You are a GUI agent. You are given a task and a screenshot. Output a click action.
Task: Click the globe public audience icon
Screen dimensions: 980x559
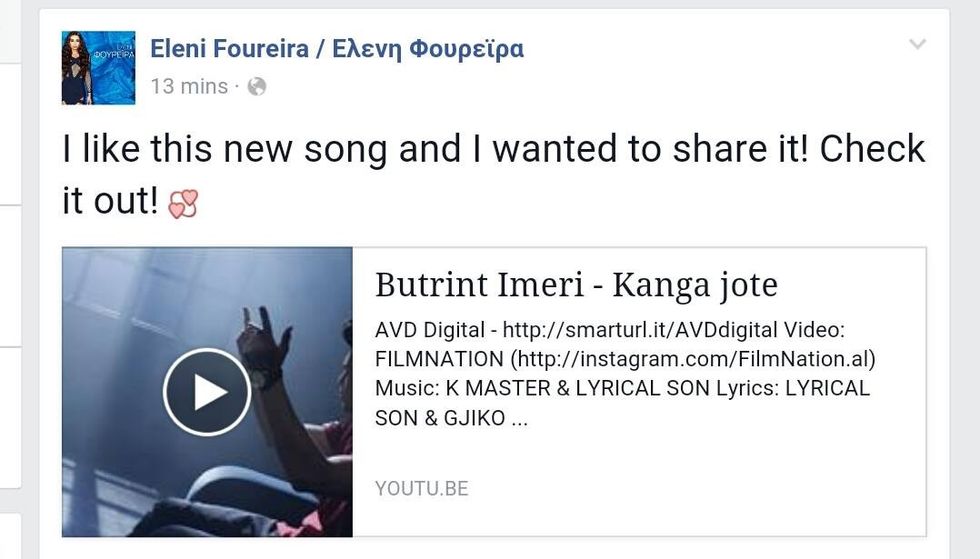tap(257, 87)
